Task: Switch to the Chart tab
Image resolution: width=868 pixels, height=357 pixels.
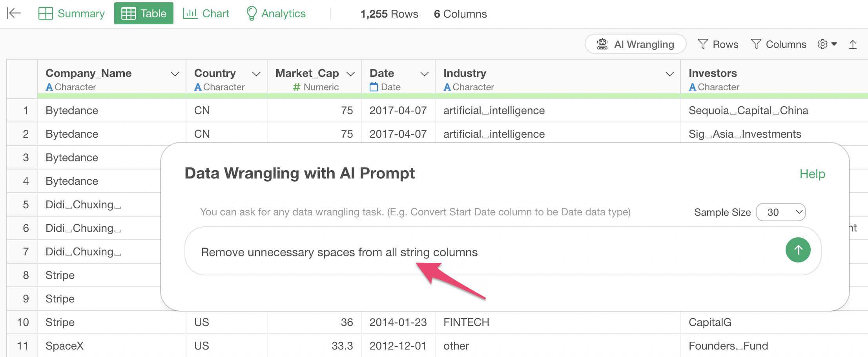Action: (x=206, y=13)
